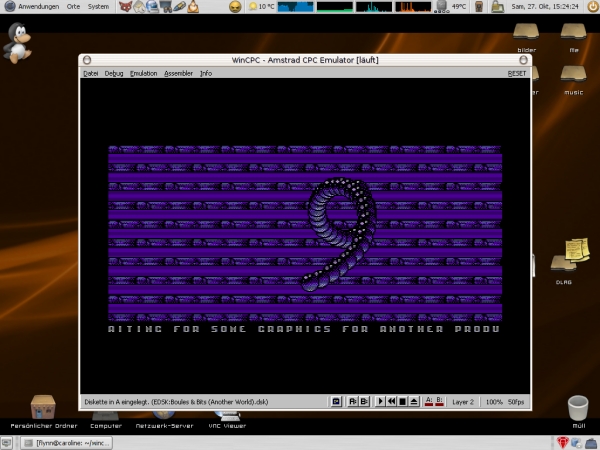Viewport: 600px width, 450px height.
Task: Click the green memory monitor graph
Action: [x=334, y=7]
